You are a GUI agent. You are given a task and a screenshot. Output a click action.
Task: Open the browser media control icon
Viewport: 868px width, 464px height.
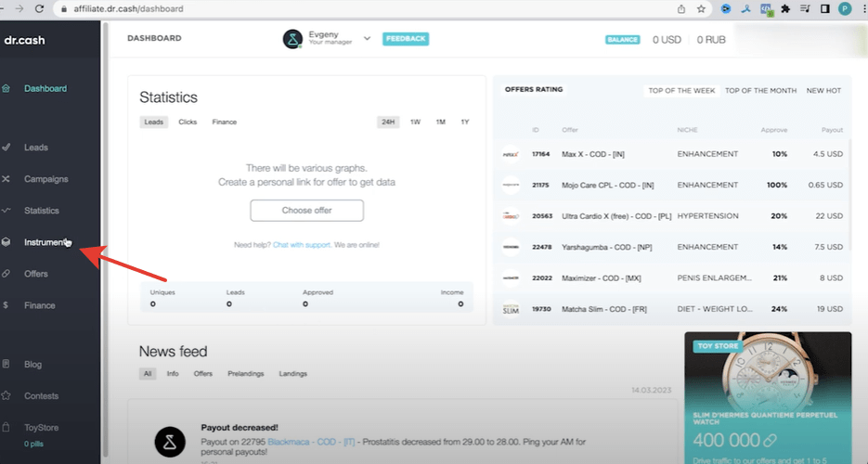coord(805,9)
